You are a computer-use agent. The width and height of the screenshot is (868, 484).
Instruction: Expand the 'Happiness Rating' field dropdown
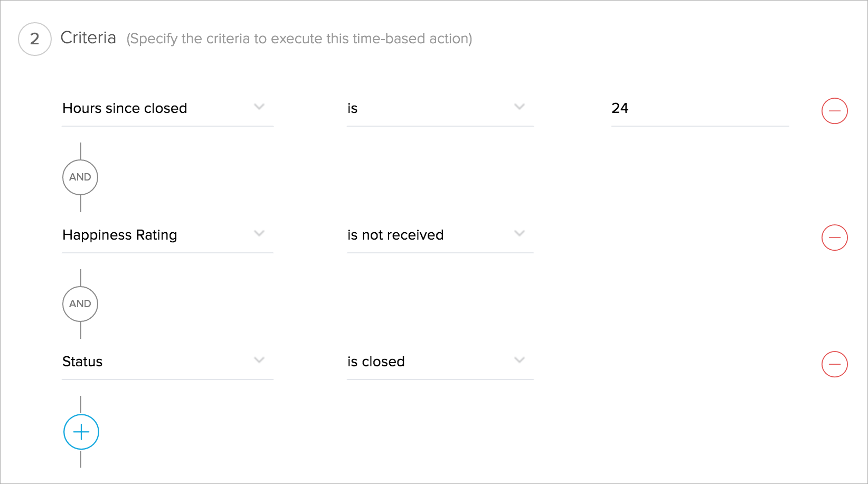pyautogui.click(x=158, y=235)
